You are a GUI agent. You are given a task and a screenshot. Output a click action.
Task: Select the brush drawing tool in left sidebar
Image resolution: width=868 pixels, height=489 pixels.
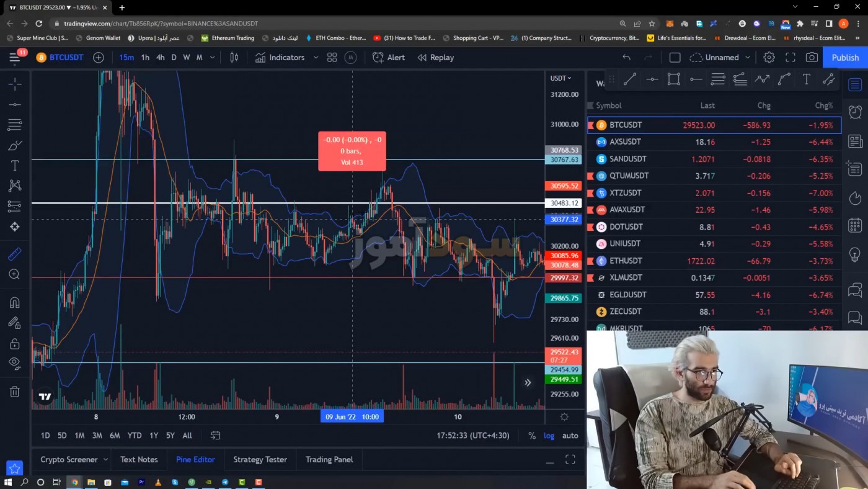15,145
